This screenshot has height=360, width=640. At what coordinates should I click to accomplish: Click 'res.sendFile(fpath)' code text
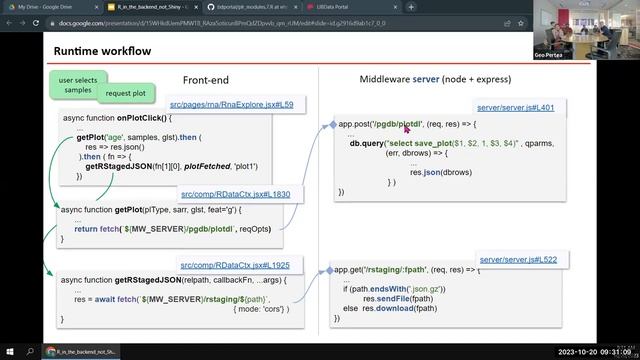click(398, 299)
